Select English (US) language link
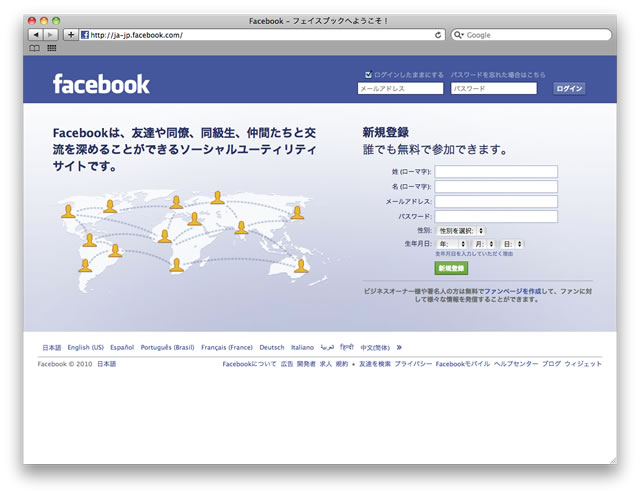The height and width of the screenshot is (496, 640). 86,347
